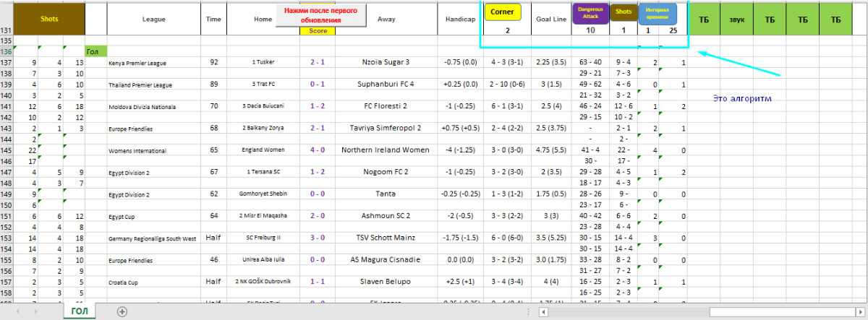Click the horizontal scrollbar left arrow
868x320 pixels.
544,312
